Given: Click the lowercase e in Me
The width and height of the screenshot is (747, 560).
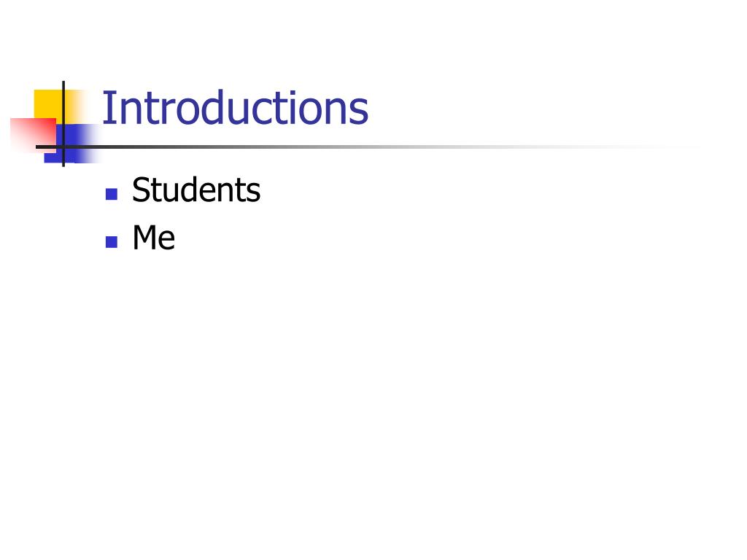Looking at the screenshot, I should (x=167, y=241).
